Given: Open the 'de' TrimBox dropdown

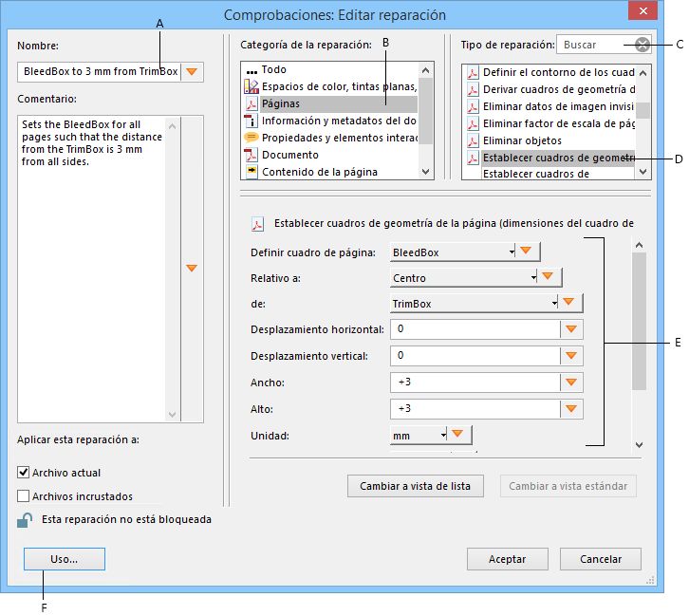Looking at the screenshot, I should 475,303.
